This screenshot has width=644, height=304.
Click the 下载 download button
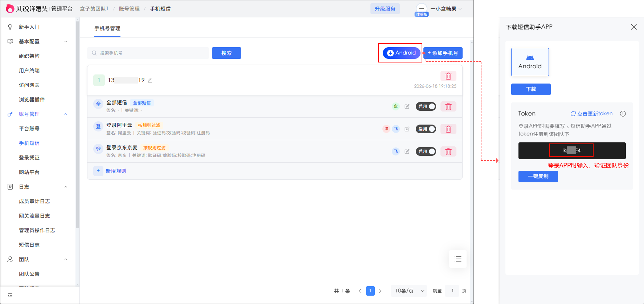point(531,89)
